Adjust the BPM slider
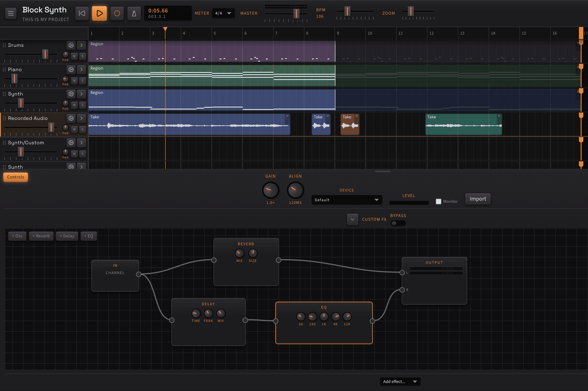Viewport: 588px width, 391px height. pyautogui.click(x=347, y=11)
